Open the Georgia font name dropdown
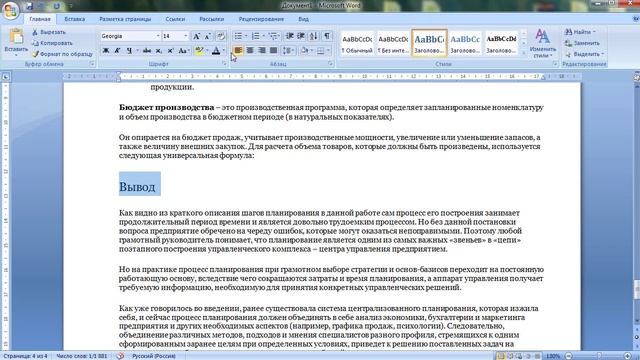 (x=158, y=36)
